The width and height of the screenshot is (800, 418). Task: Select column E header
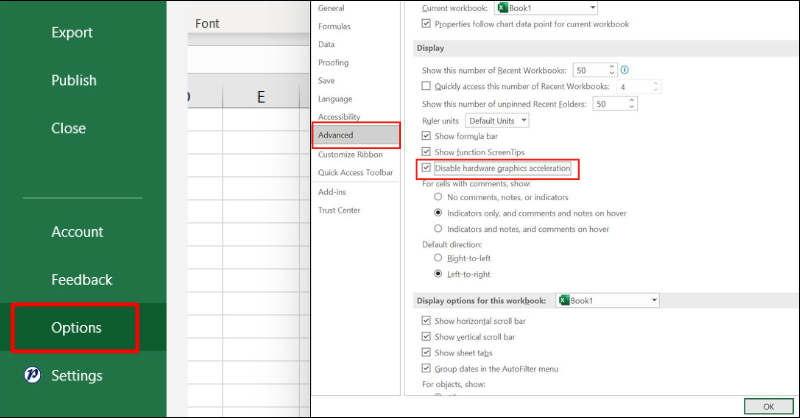click(x=261, y=97)
